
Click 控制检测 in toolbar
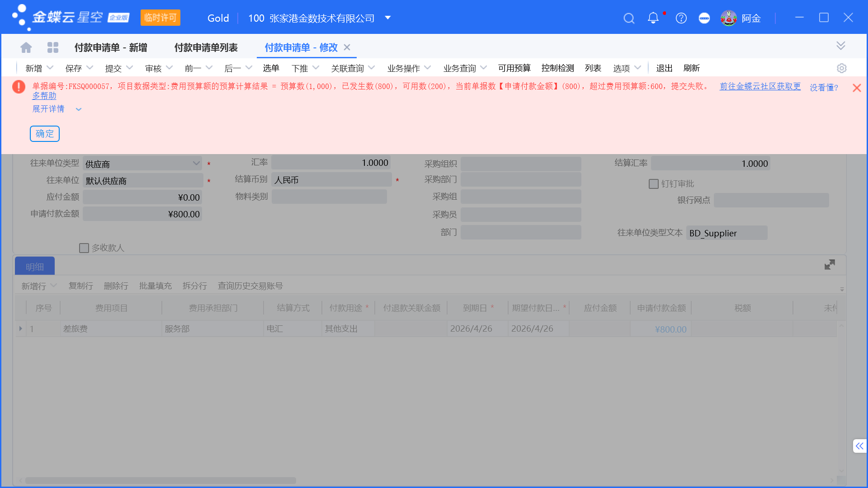pyautogui.click(x=557, y=68)
